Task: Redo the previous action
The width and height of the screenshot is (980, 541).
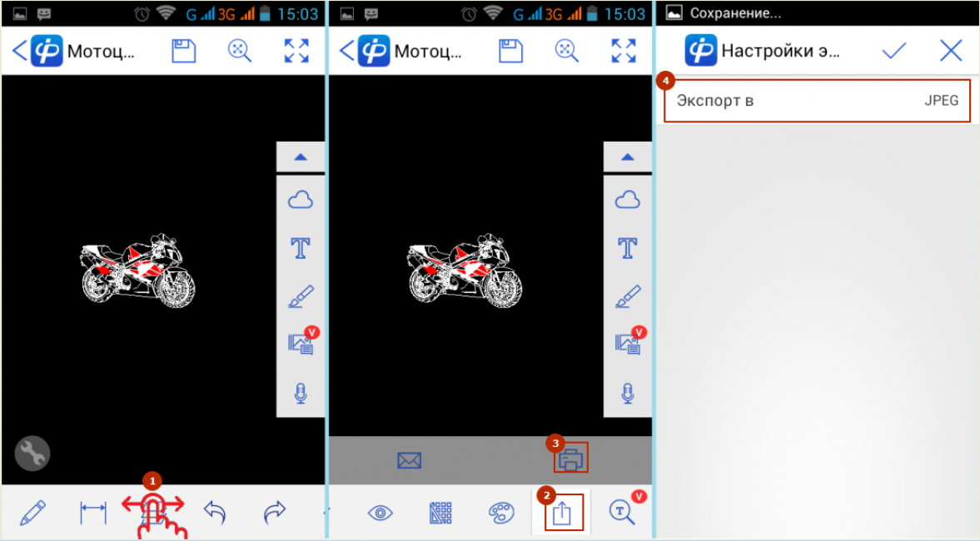Action: pos(275,513)
